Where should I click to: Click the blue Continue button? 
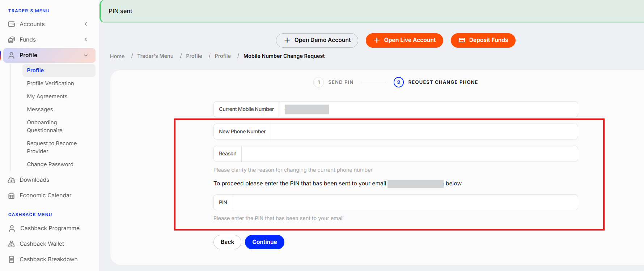click(x=264, y=242)
